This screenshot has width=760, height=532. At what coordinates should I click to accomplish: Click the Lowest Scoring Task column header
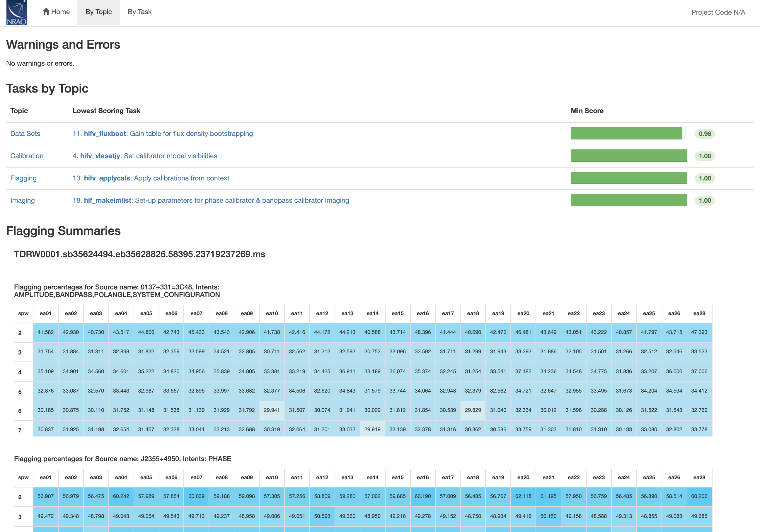pyautogui.click(x=106, y=110)
